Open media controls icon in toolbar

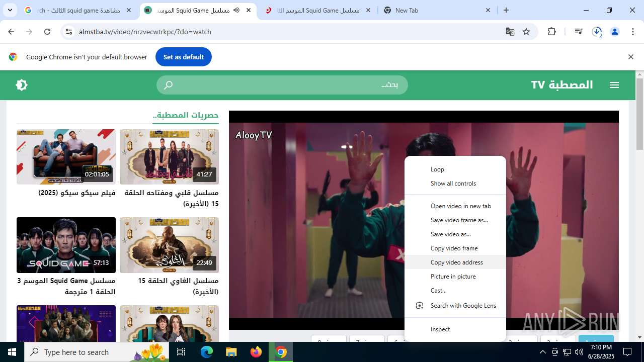click(x=579, y=32)
